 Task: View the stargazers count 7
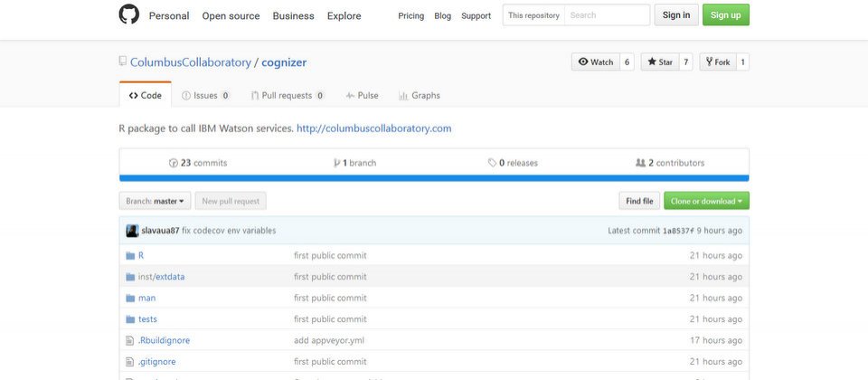(685, 62)
